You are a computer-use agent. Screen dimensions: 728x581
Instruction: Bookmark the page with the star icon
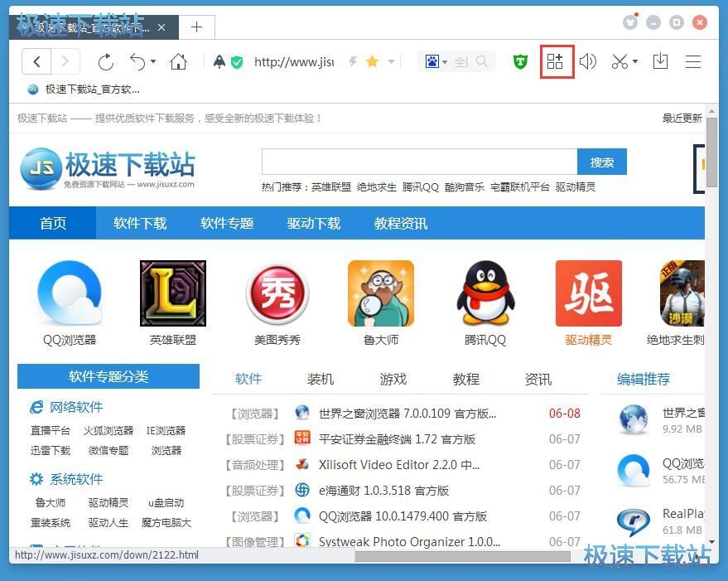click(x=373, y=61)
